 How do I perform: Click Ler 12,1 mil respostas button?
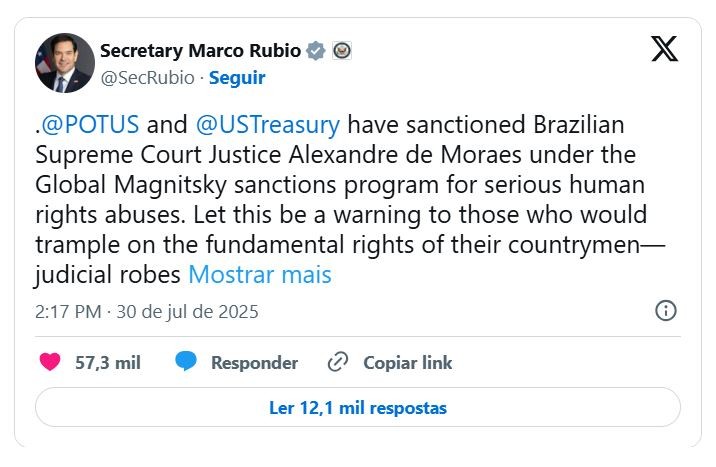tap(358, 407)
